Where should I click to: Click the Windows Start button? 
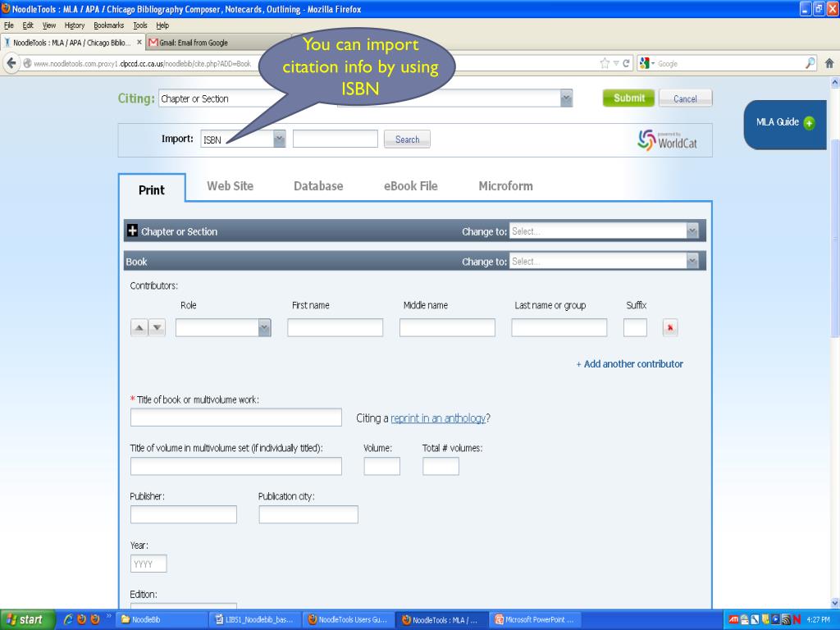[27, 620]
